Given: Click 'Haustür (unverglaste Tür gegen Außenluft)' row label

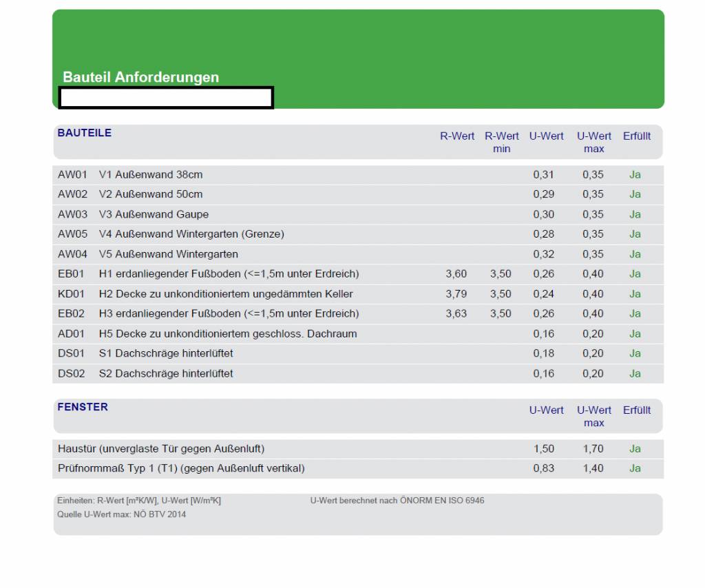Looking at the screenshot, I should pyautogui.click(x=161, y=449).
